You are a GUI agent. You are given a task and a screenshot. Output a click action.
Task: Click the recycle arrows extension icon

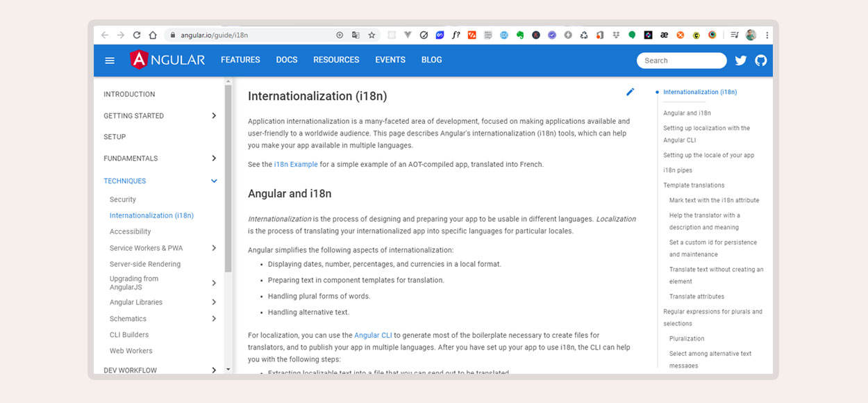tap(584, 35)
